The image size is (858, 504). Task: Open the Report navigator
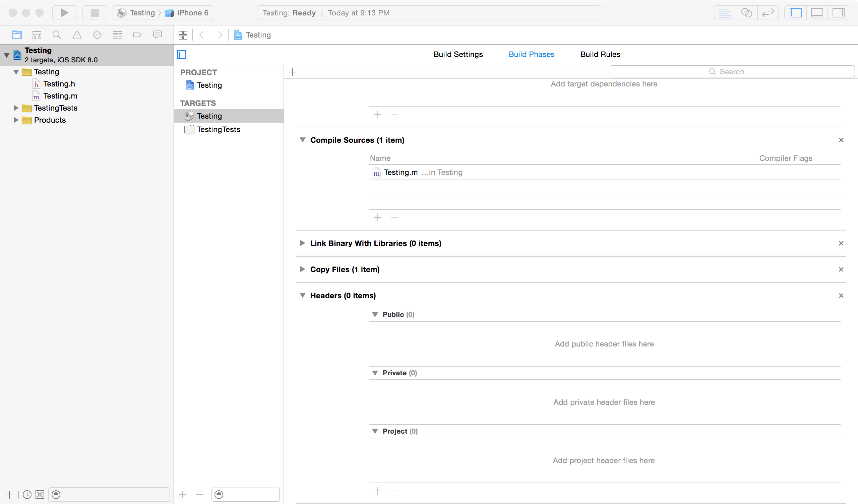pyautogui.click(x=157, y=35)
